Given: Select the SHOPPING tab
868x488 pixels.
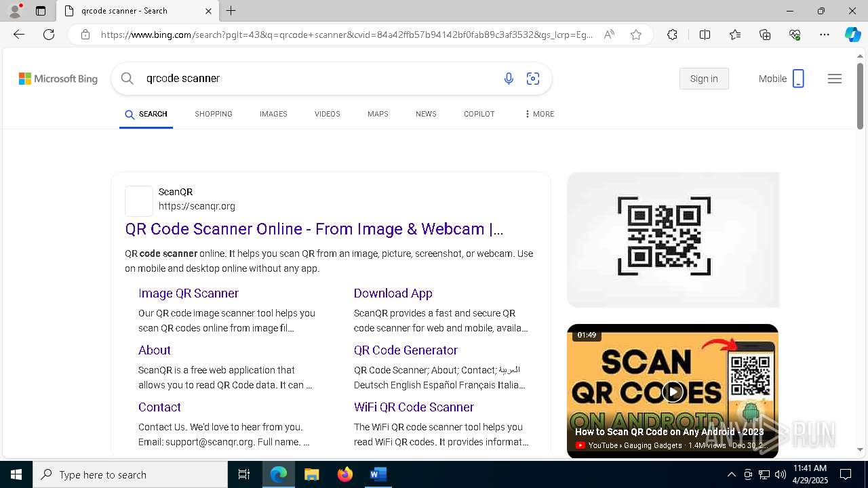Looking at the screenshot, I should (214, 114).
